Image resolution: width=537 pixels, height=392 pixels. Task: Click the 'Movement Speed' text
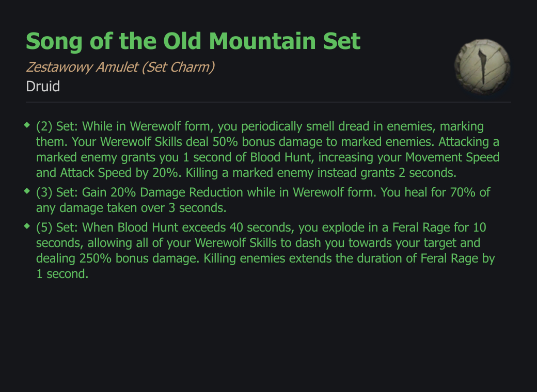(452, 157)
